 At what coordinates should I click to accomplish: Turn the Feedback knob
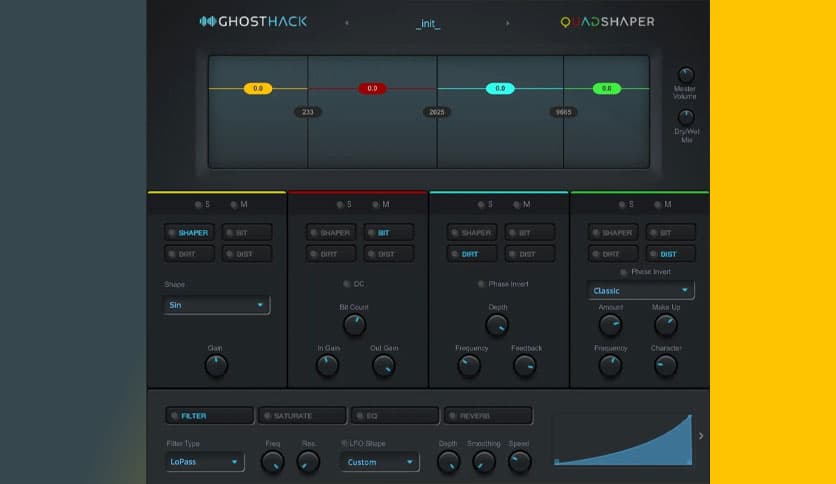(525, 366)
